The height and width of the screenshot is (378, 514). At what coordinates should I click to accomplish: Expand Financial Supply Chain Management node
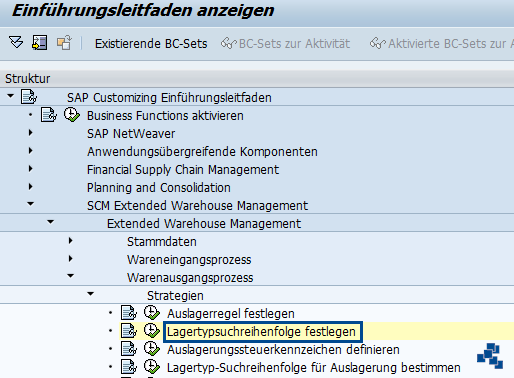coord(31,169)
